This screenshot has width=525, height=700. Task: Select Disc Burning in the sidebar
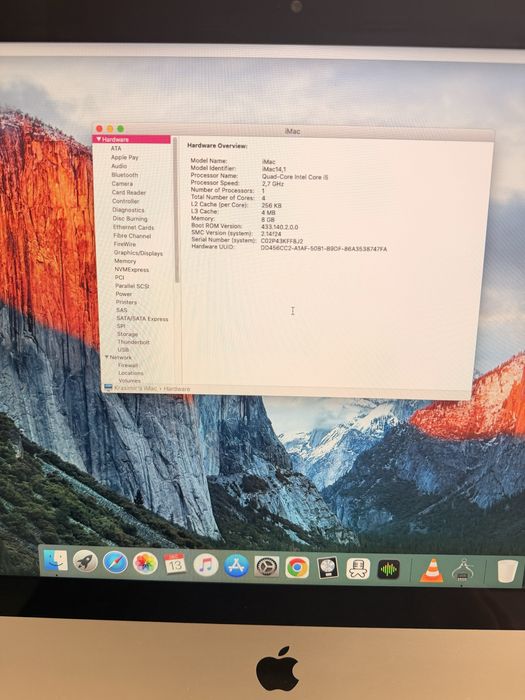pyautogui.click(x=130, y=219)
